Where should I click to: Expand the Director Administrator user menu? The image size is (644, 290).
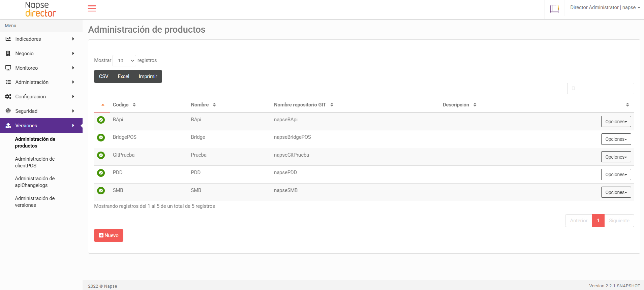[605, 7]
